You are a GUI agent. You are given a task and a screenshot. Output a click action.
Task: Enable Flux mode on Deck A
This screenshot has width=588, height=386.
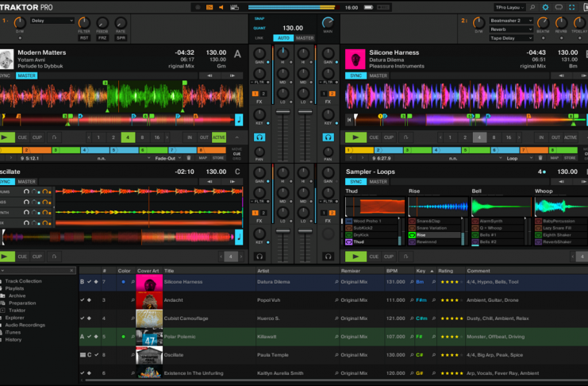pos(54,137)
